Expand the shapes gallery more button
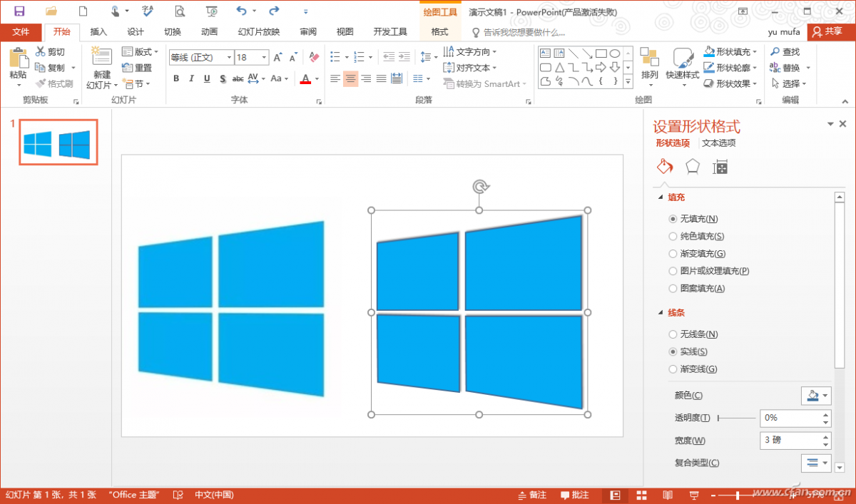Viewport: 856px width, 504px height. tap(628, 82)
